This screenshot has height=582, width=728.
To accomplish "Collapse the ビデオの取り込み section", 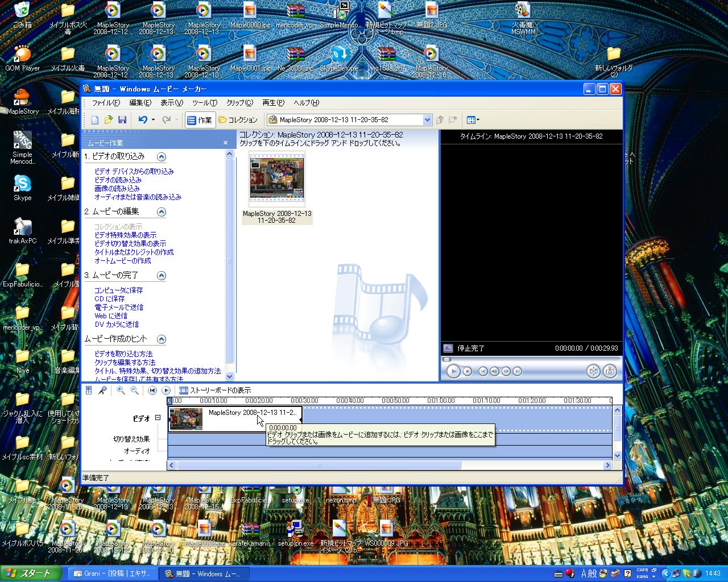I will point(162,157).
